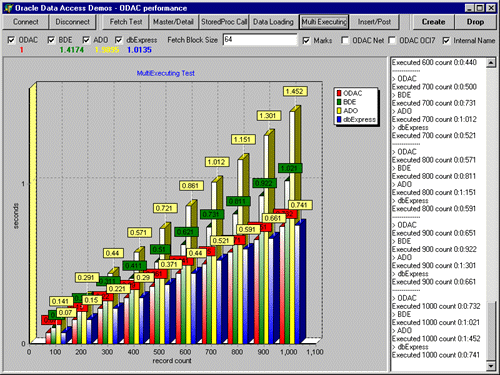Click the 1.452 chart mark label
This screenshot has width=500, height=375.
pyautogui.click(x=295, y=91)
